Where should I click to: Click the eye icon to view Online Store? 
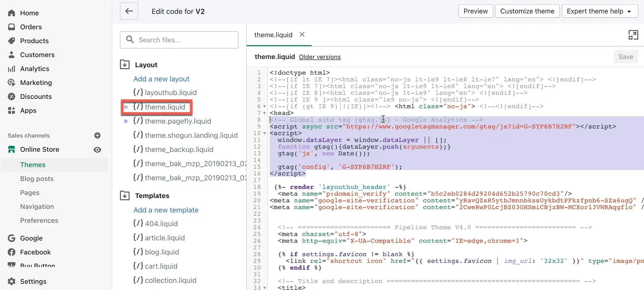point(97,150)
